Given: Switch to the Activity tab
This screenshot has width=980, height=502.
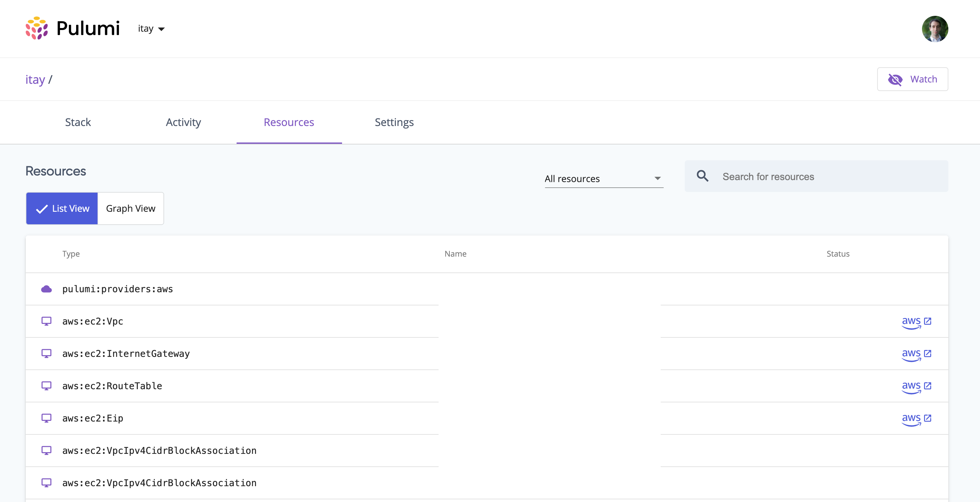Looking at the screenshot, I should click(183, 122).
